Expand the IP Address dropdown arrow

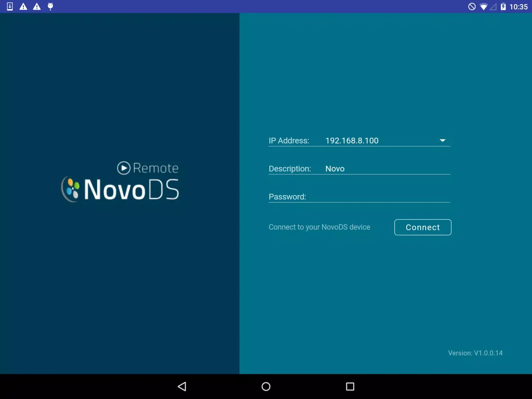click(x=442, y=140)
